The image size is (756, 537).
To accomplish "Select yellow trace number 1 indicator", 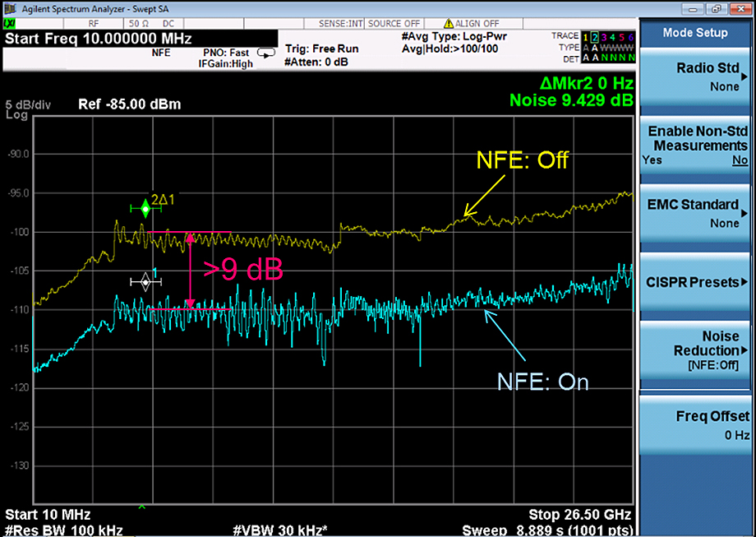I will (x=585, y=37).
